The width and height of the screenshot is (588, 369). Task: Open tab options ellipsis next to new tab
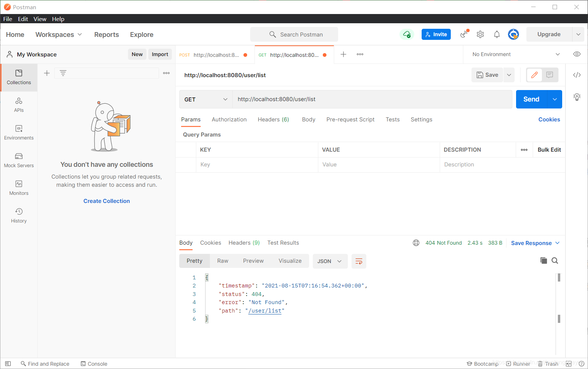click(360, 54)
